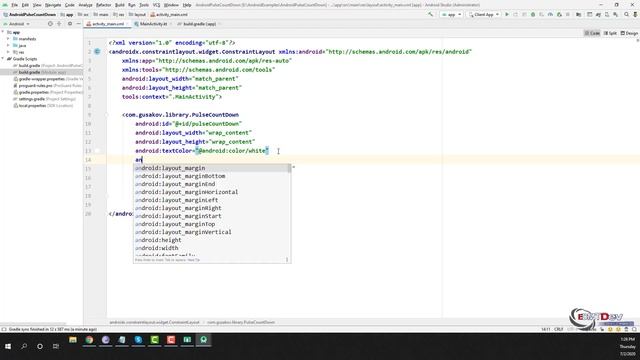
Task: Select android:layout_marginStart suggestion
Action: tap(211, 216)
